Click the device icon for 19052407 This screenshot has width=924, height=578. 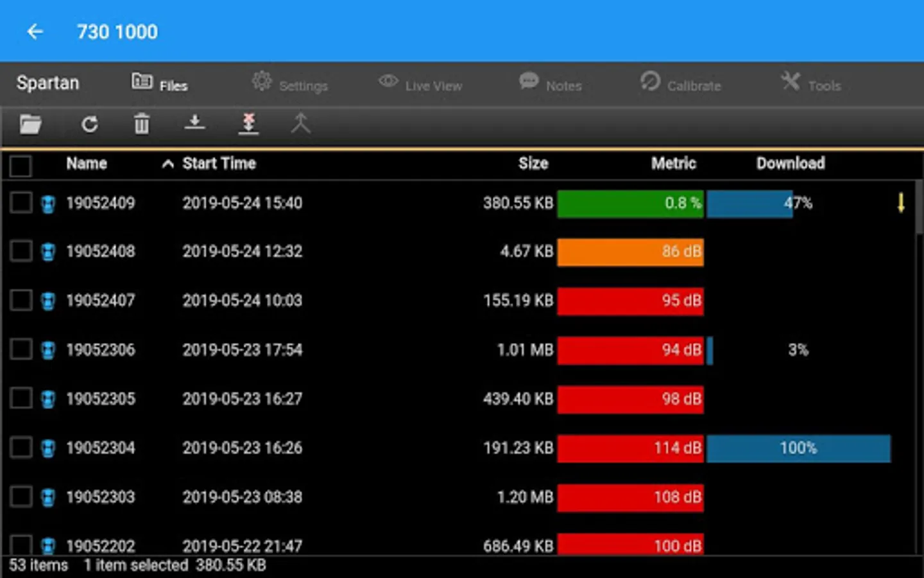point(48,301)
